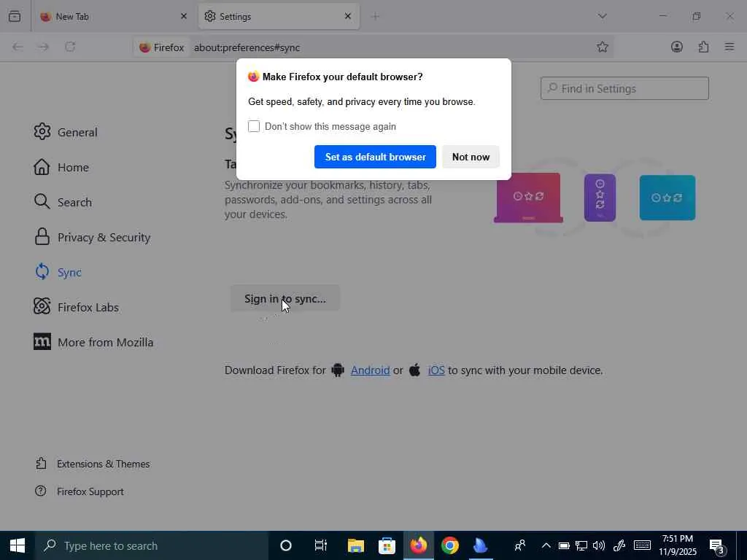
Task: Open More from Mozilla category
Action: pos(93,342)
